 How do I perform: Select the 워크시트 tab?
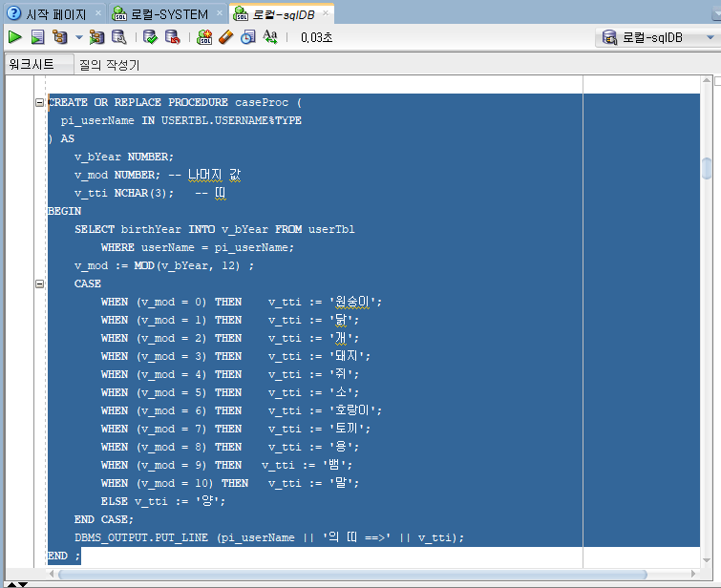click(39, 64)
